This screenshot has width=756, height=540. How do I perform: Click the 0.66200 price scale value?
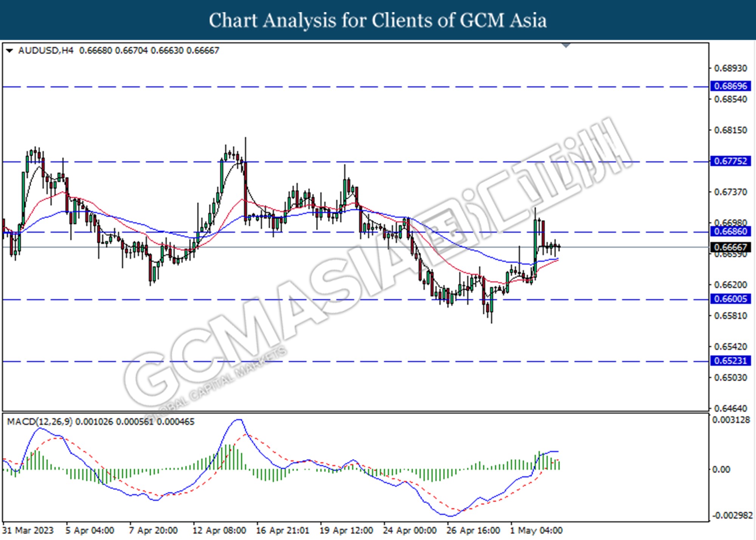(x=730, y=285)
